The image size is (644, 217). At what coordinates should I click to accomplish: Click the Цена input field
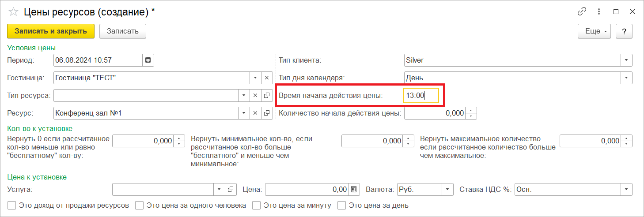[307, 190]
